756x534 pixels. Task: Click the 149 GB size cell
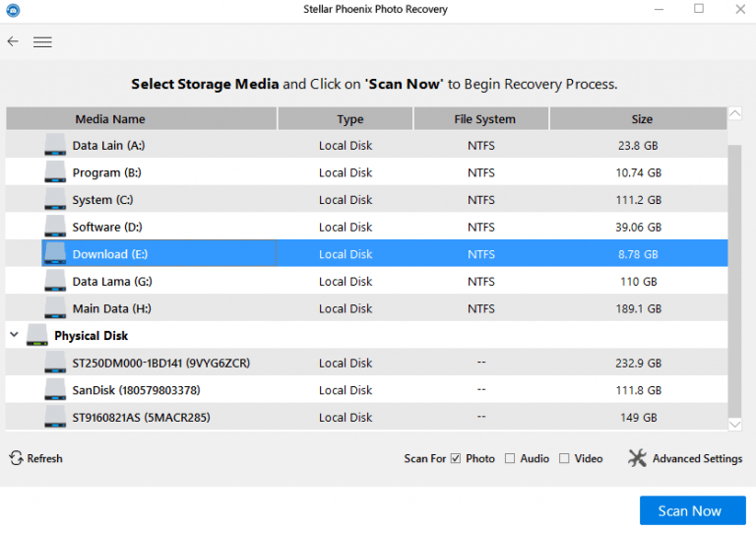(638, 418)
